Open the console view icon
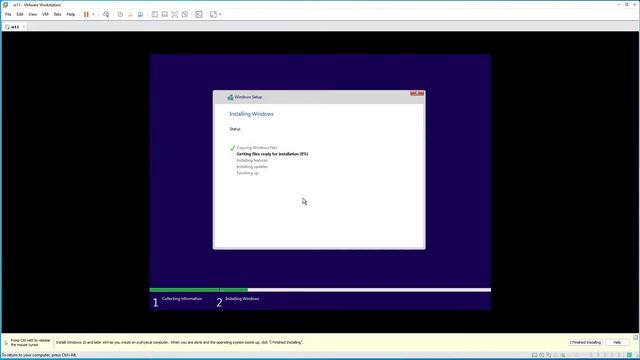The height and width of the screenshot is (360, 640). coord(199,14)
